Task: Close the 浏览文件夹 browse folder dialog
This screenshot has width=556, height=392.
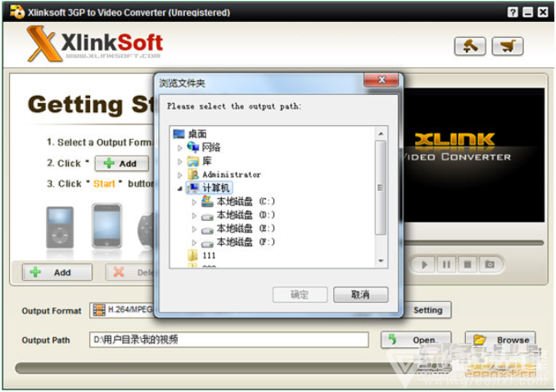Action: coord(382,79)
